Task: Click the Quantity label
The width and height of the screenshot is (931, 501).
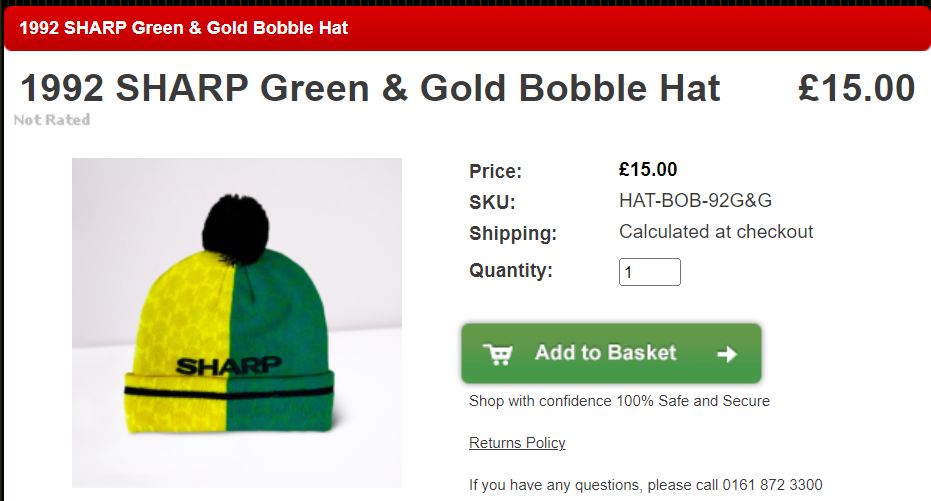Action: [511, 271]
